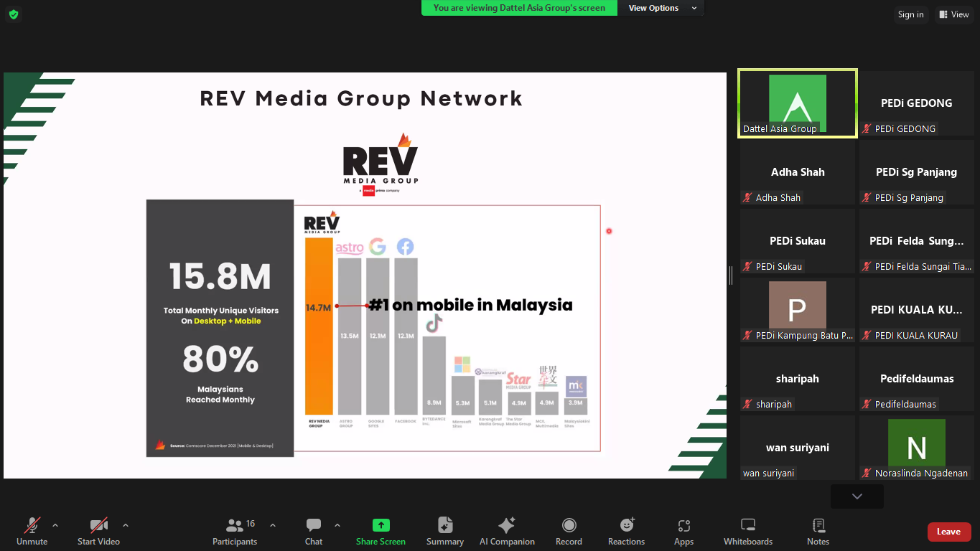Click muted mic icon on sharipah label
This screenshot has height=551, width=980.
(748, 405)
